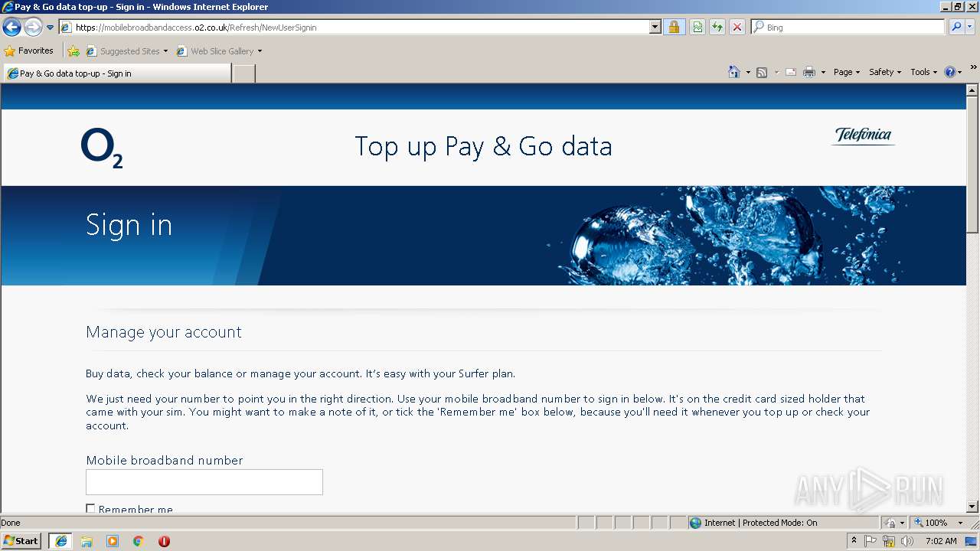Click the status bar security lock dropdown
Image resolution: width=980 pixels, height=551 pixels.
[x=894, y=523]
